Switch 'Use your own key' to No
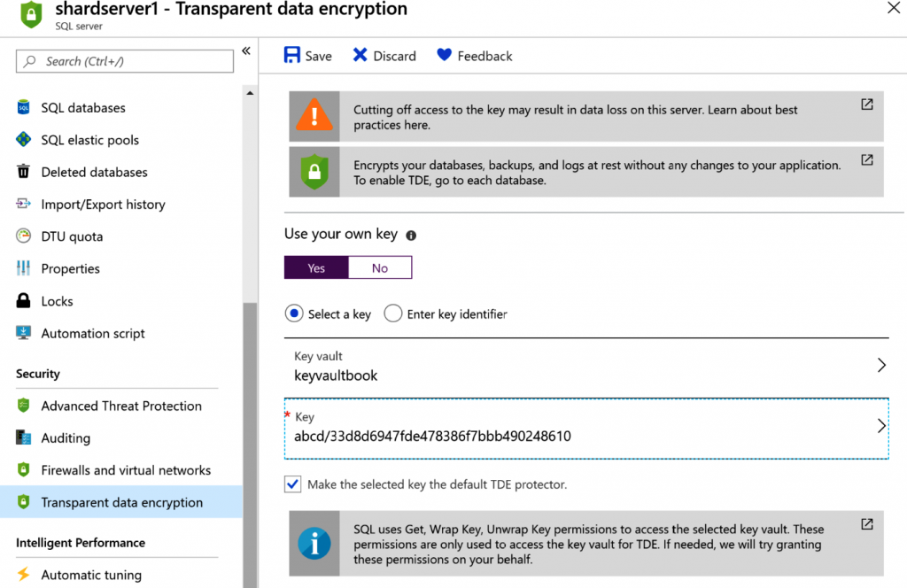 pyautogui.click(x=380, y=268)
